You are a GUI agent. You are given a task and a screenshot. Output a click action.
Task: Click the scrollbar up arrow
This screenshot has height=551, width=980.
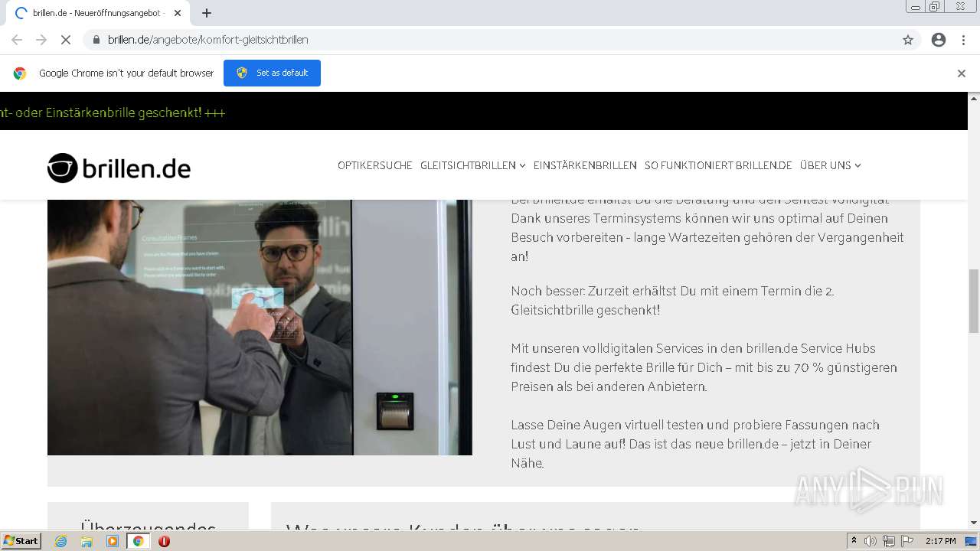[x=974, y=98]
